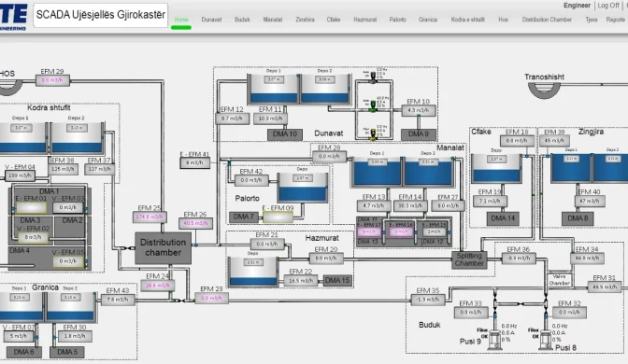This screenshot has width=628, height=364.
Task: Click EFM 24 flow value box
Action: (x=157, y=286)
